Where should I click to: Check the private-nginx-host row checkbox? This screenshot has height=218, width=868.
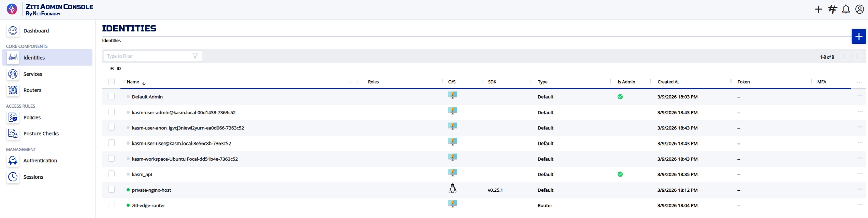(x=111, y=189)
